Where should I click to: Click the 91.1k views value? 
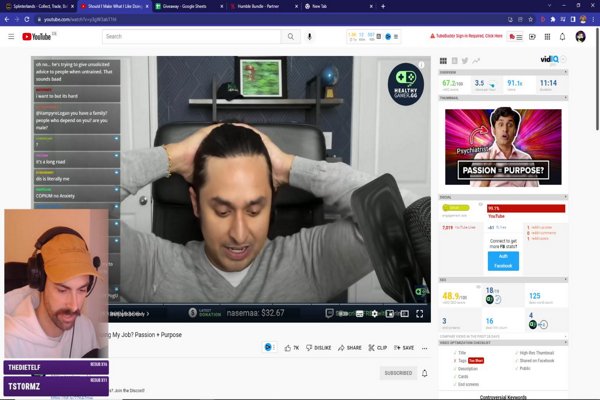click(515, 83)
